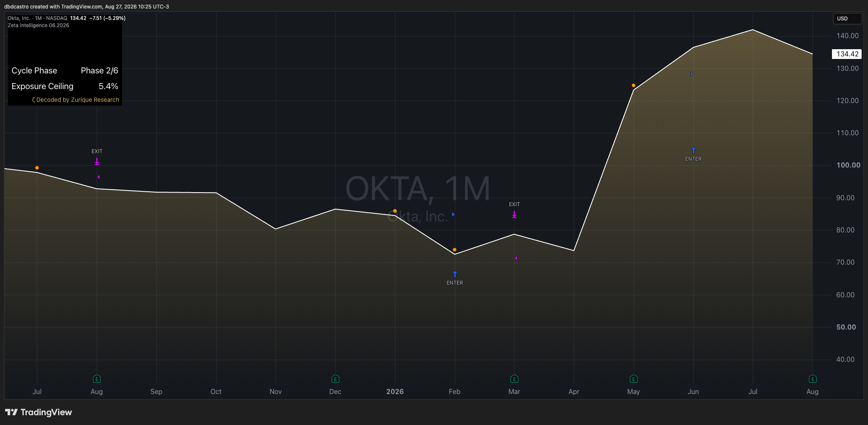This screenshot has height=425, width=868.
Task: Click the 2026 year label on the time axis
Action: pos(395,391)
